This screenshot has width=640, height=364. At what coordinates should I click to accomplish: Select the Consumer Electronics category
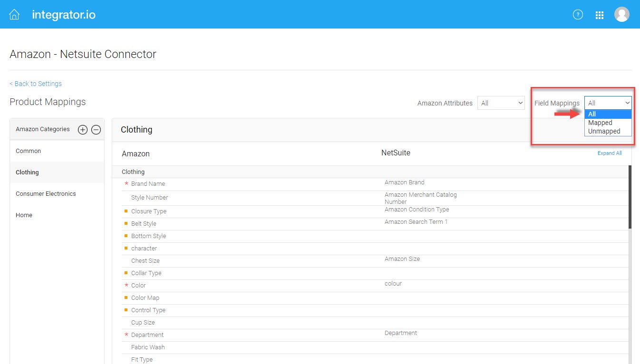point(46,193)
